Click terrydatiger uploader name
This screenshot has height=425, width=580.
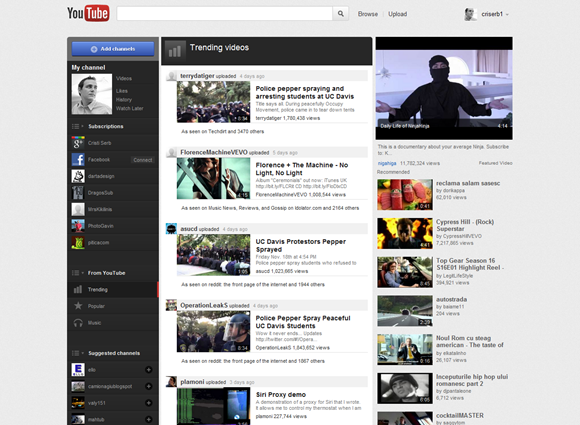pyautogui.click(x=197, y=76)
